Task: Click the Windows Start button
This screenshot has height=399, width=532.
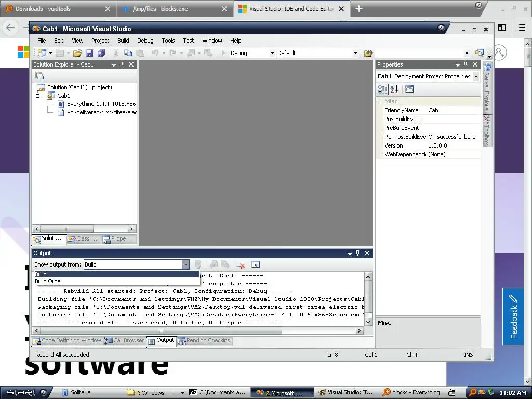Action: (26, 392)
